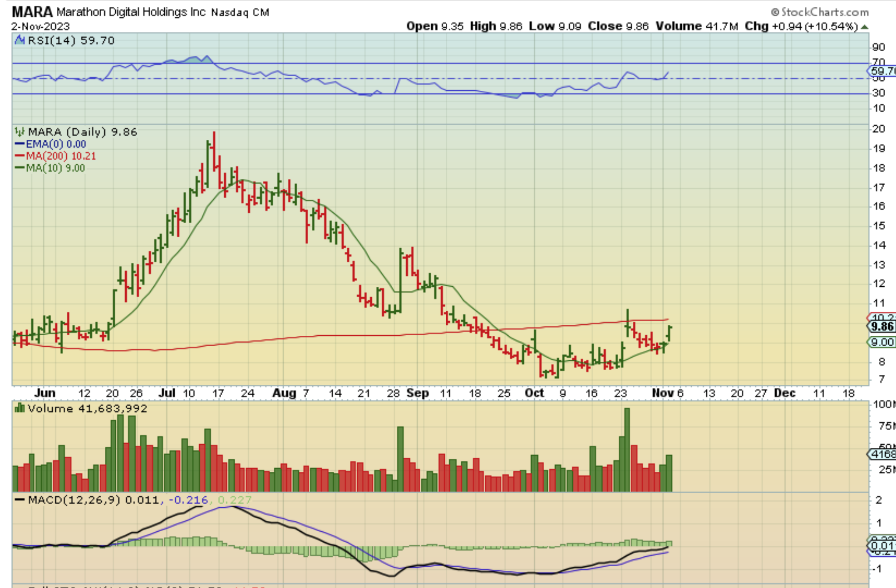Click the MA(200) 10.21 legend label
896x588 pixels.
tap(61, 156)
